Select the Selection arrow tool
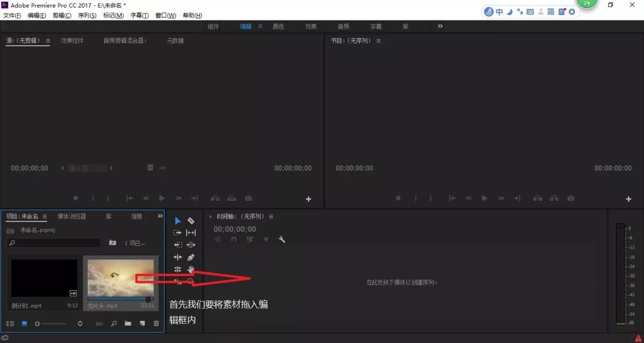This screenshot has width=644, height=343. pyautogui.click(x=178, y=221)
